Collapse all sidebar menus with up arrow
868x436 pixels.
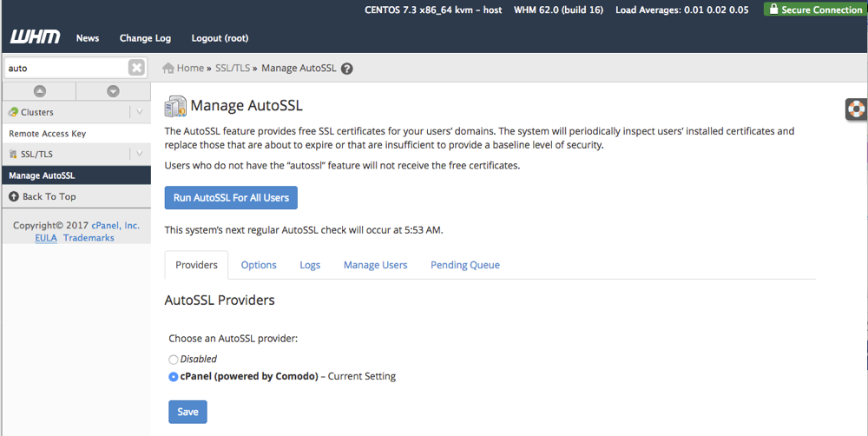39,91
